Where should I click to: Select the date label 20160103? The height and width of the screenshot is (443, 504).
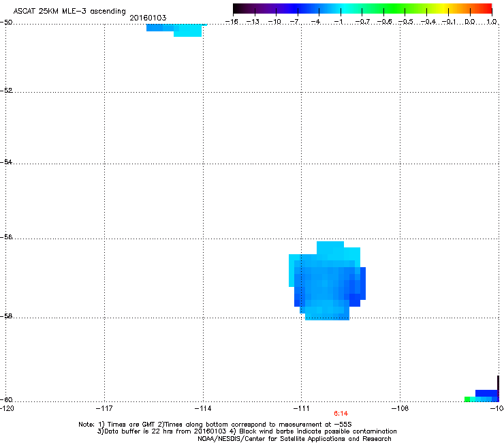click(x=148, y=18)
